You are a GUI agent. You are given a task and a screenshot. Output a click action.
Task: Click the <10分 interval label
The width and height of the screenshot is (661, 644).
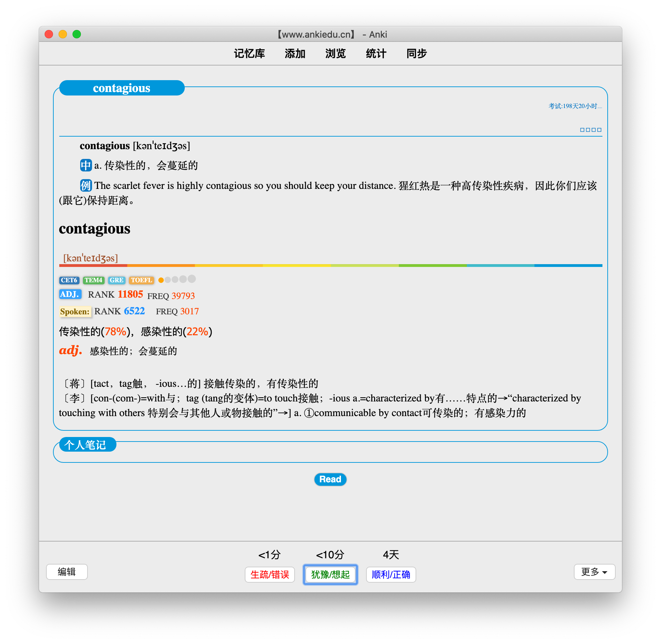click(x=330, y=554)
